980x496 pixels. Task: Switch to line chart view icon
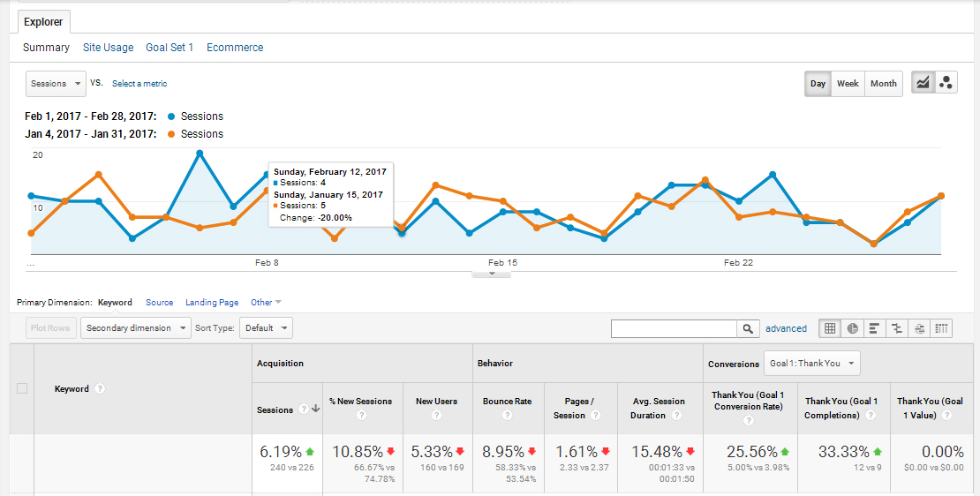923,83
